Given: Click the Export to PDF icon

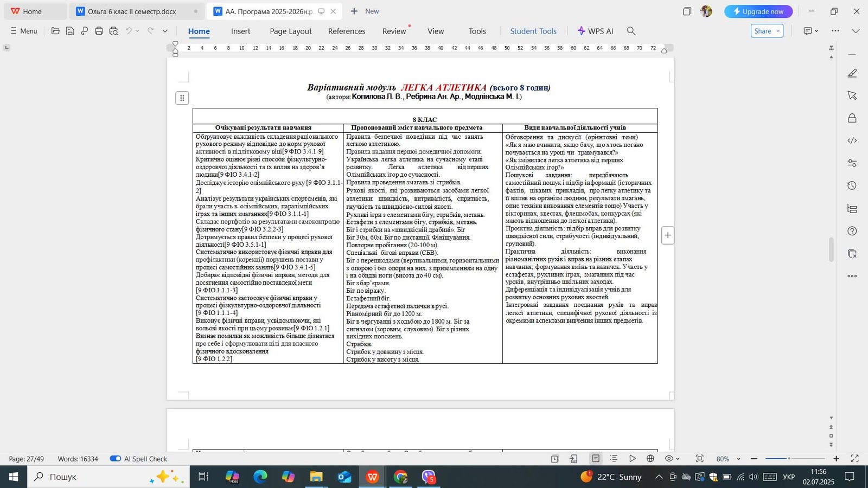Looking at the screenshot, I should [85, 31].
